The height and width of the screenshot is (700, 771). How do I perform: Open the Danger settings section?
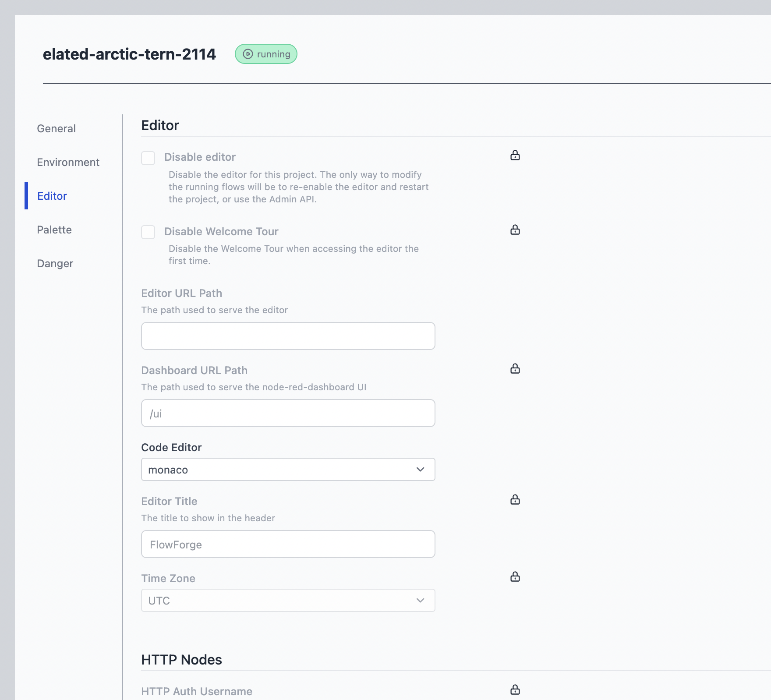[55, 263]
